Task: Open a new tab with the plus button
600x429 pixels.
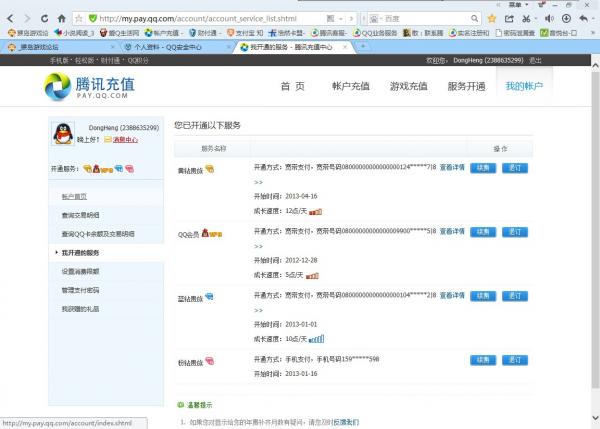Action: pos(363,46)
